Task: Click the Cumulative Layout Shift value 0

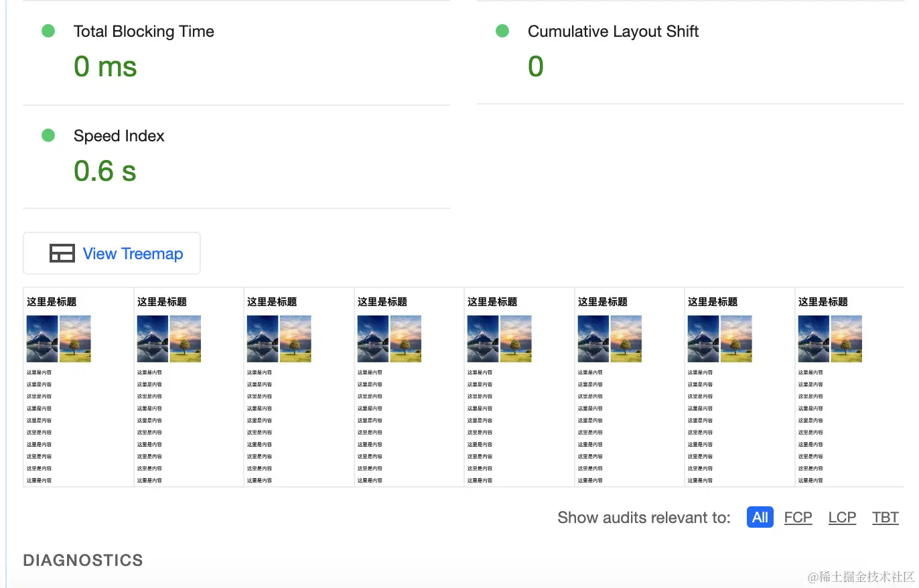Action: pos(535,67)
